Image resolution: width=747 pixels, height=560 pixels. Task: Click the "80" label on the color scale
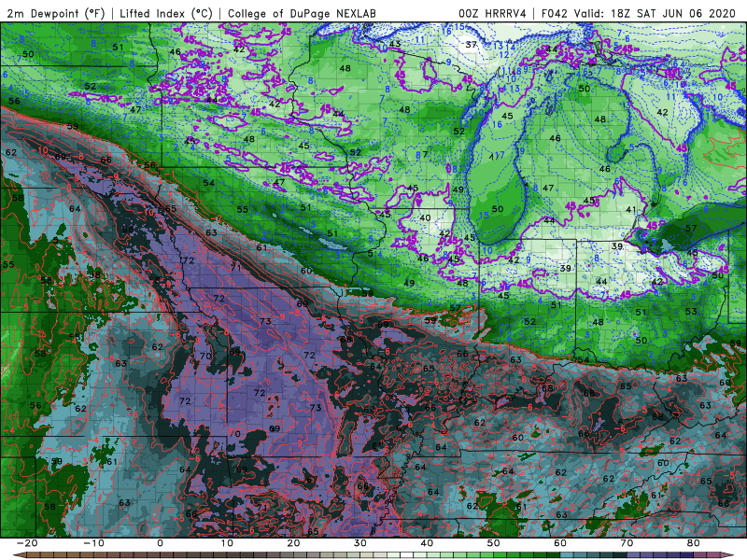[694, 543]
